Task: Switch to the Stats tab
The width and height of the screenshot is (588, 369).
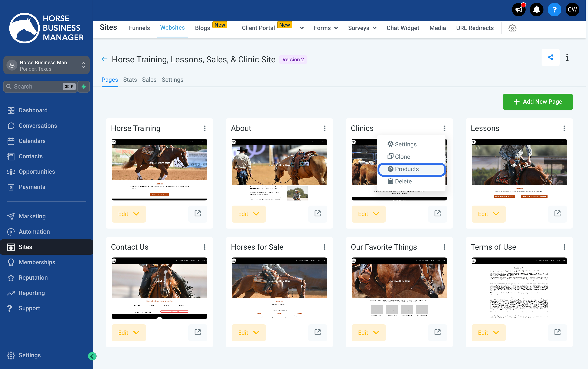Action: (130, 80)
